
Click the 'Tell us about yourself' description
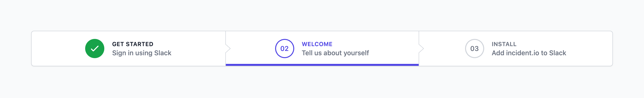click(x=335, y=53)
